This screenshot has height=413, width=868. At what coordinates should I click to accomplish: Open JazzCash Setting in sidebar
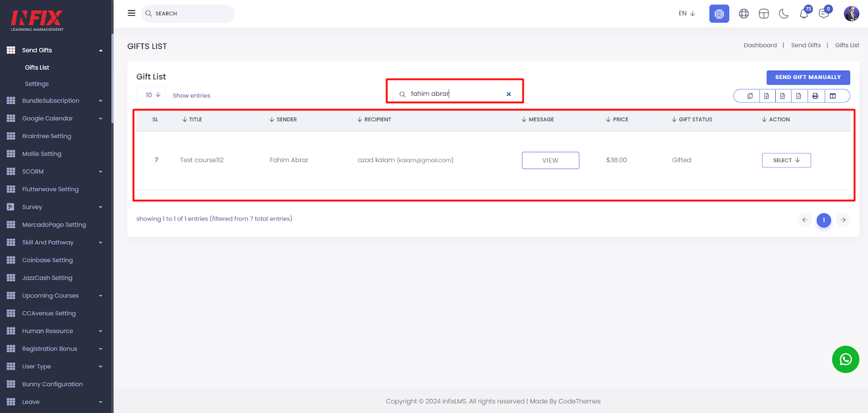tap(47, 278)
